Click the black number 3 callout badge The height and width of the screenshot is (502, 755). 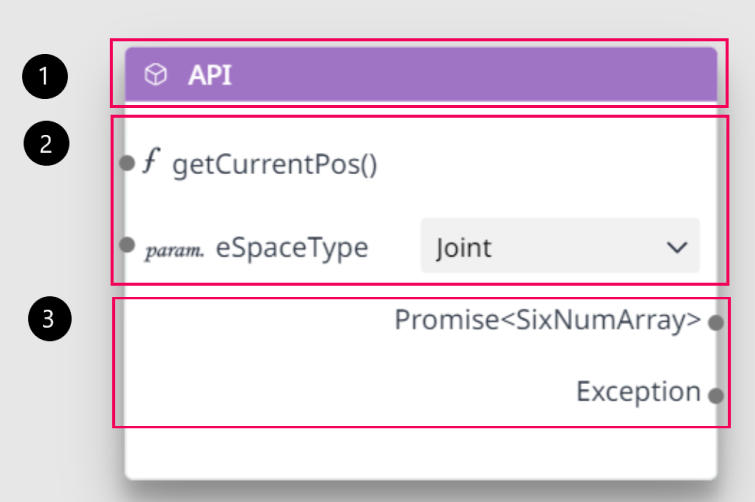coord(50,319)
